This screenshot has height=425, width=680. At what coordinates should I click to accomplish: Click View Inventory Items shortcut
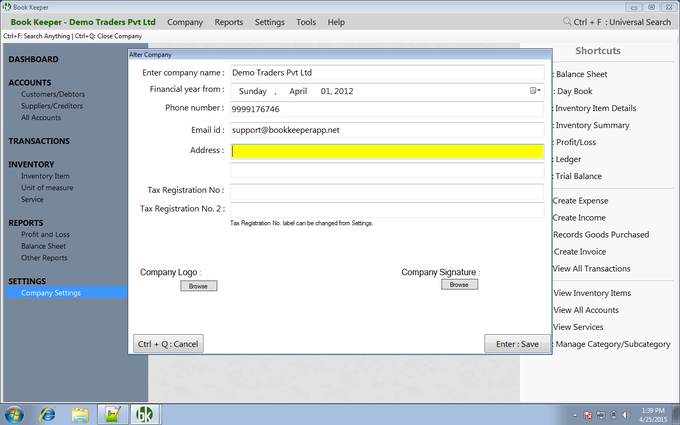click(592, 293)
